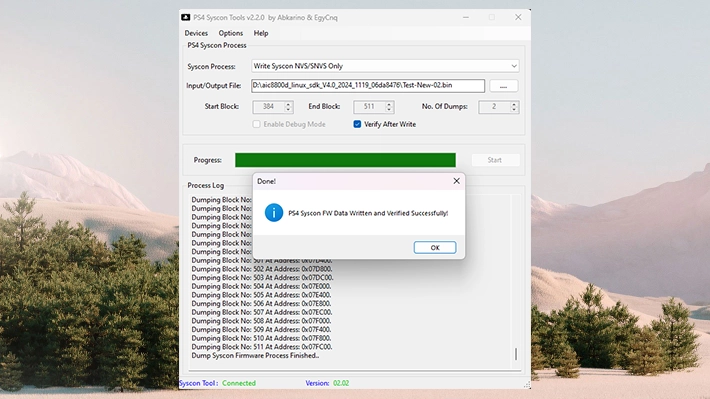Confirm the dialog by clicking OK
Image resolution: width=710 pixels, height=399 pixels.
tap(435, 247)
